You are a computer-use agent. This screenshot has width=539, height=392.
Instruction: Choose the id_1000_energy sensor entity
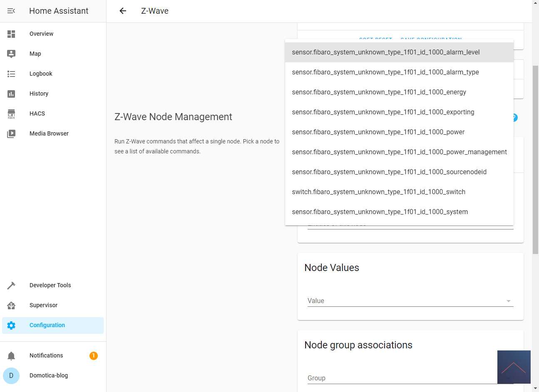coord(379,92)
